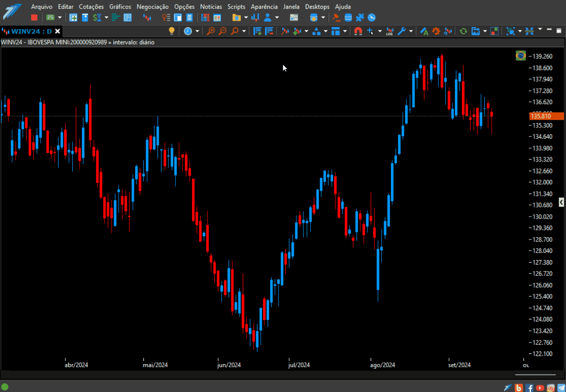The image size is (566, 392).
Task: Click the remove line list icon
Action: coord(269,31)
